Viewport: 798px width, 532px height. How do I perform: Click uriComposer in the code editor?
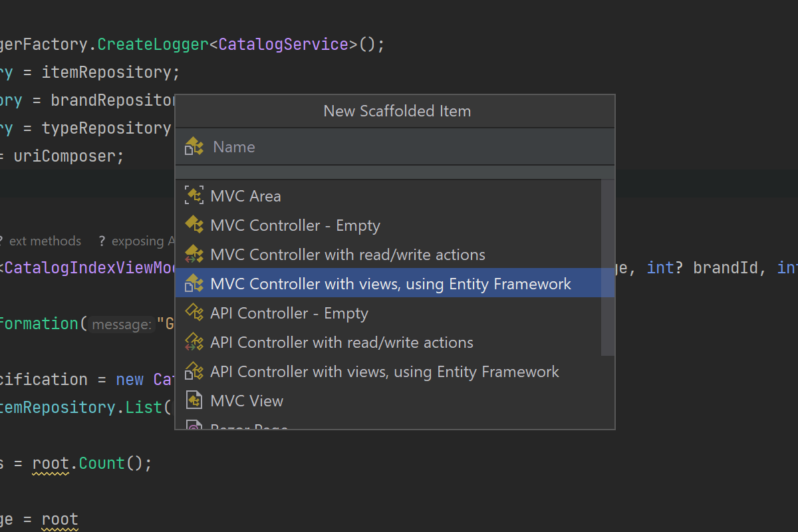(x=65, y=156)
